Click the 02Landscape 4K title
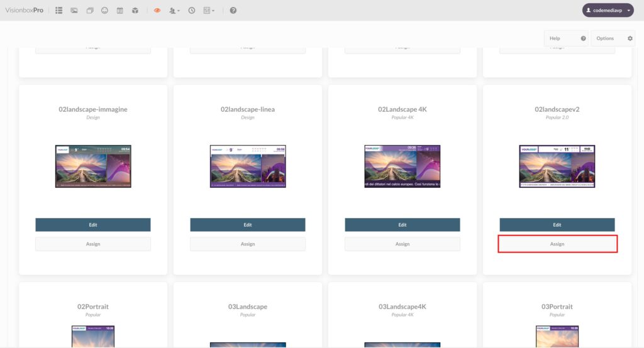Screen dimensions: 644x348 pos(402,109)
